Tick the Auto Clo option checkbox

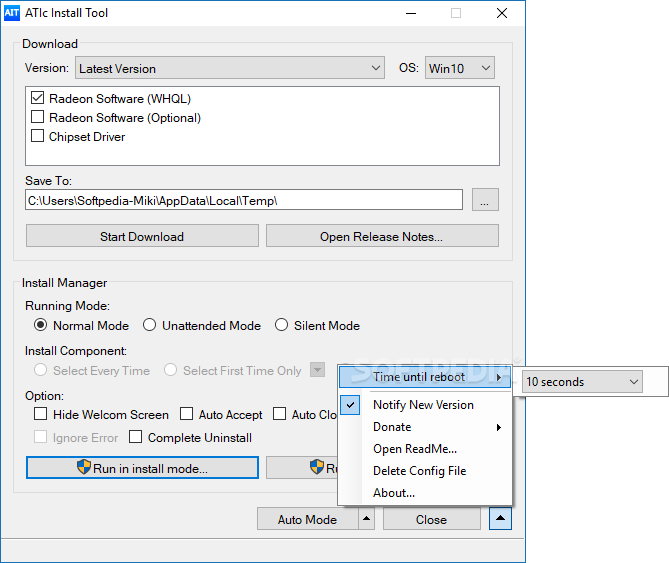[279, 414]
